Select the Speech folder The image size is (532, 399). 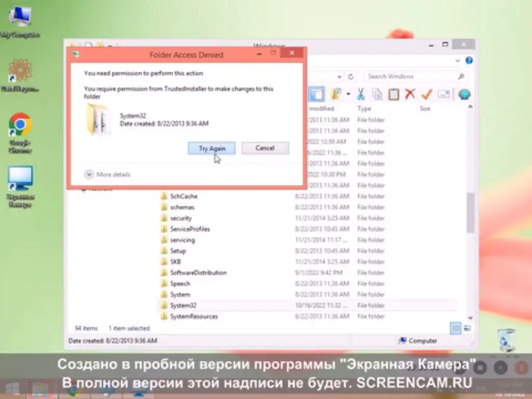(180, 283)
